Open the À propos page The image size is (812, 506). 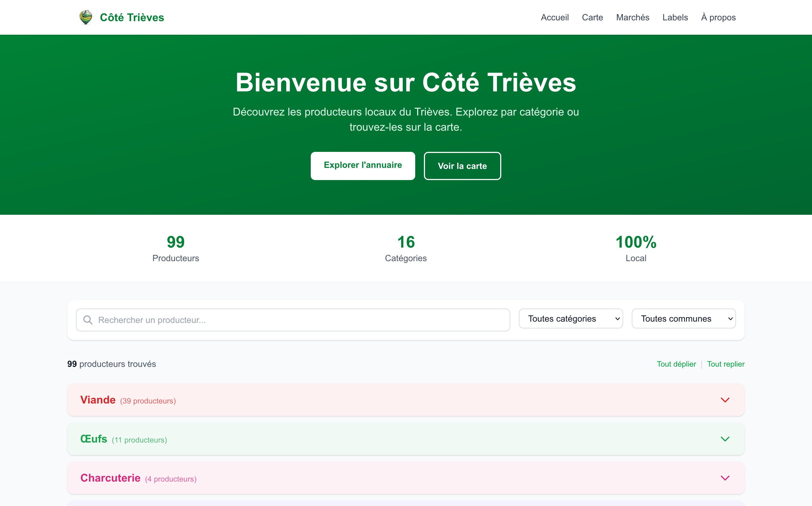click(718, 17)
